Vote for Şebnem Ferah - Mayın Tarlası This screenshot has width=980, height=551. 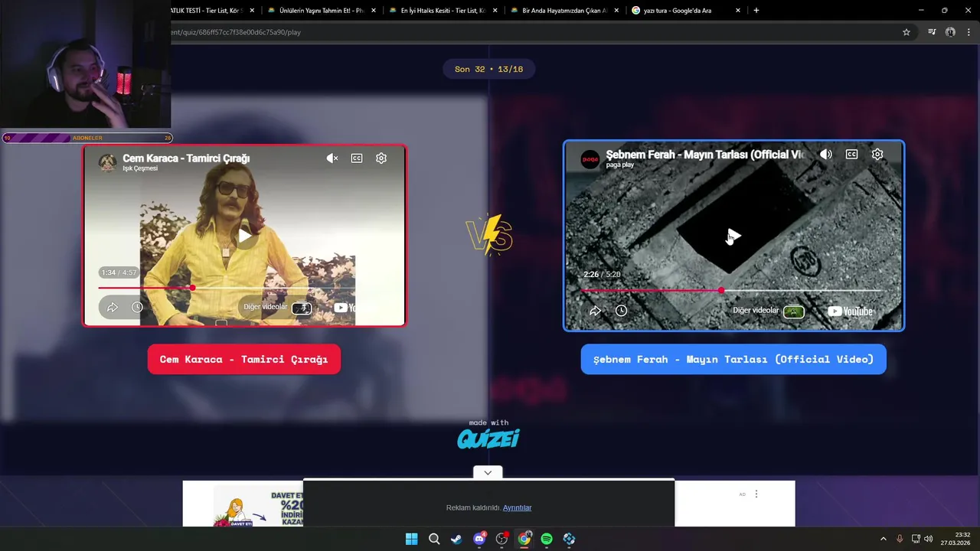click(733, 359)
